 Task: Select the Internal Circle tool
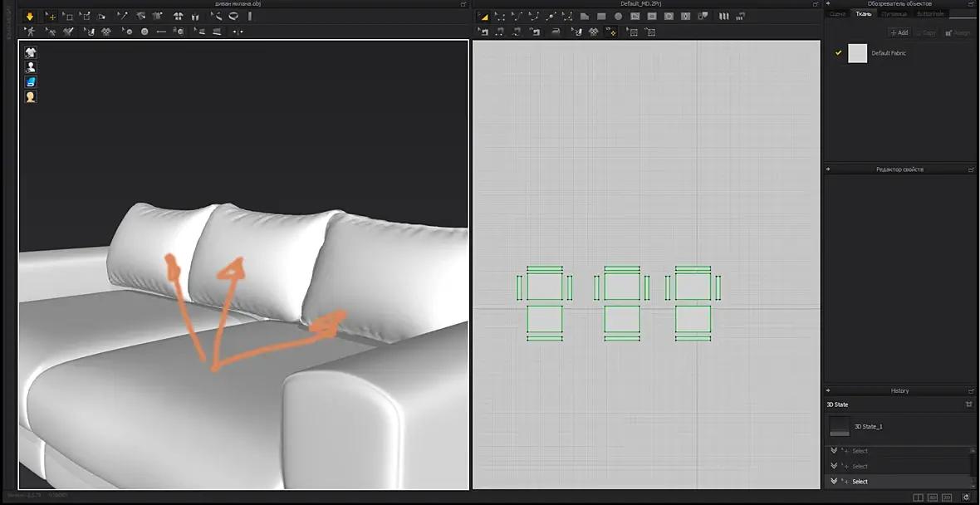point(669,17)
